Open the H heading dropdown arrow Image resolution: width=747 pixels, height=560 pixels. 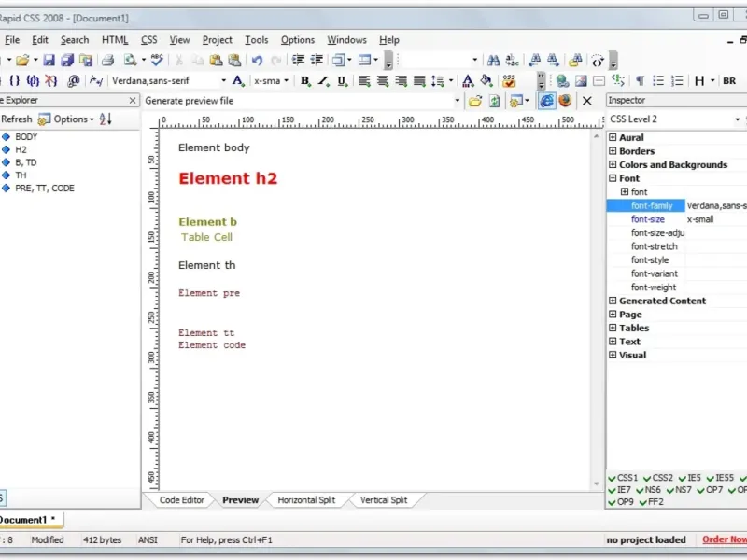(x=712, y=81)
